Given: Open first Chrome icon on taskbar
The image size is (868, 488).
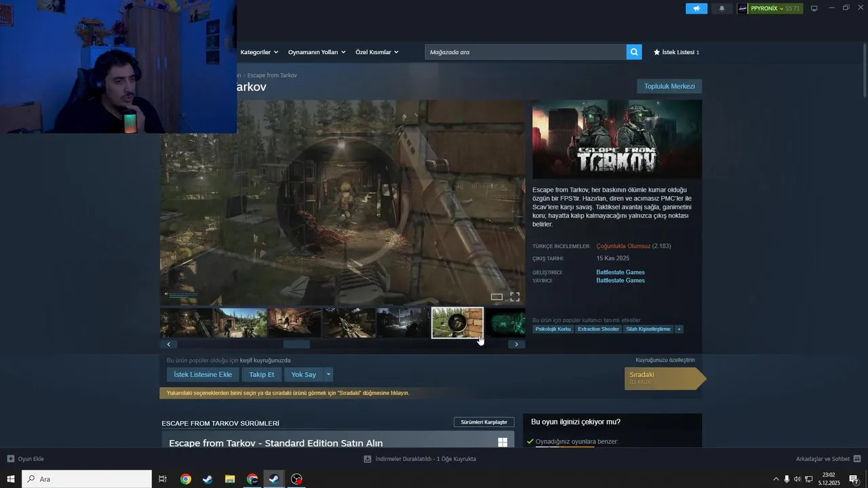Looking at the screenshot, I should [185, 479].
